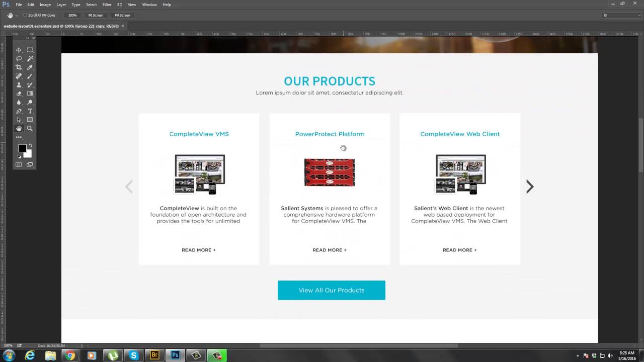Click the status bar export share icon
644x362 pixels.
[x=20, y=345]
